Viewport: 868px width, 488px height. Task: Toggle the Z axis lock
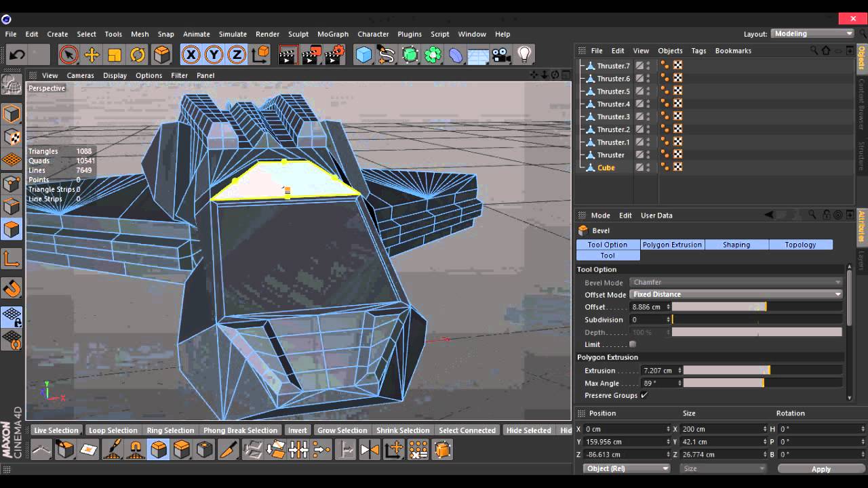pyautogui.click(x=237, y=55)
